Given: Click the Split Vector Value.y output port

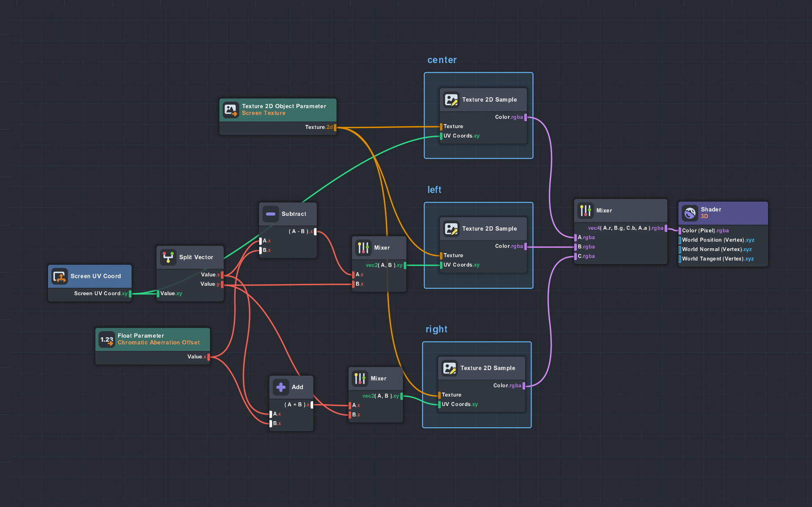Looking at the screenshot, I should click(222, 284).
